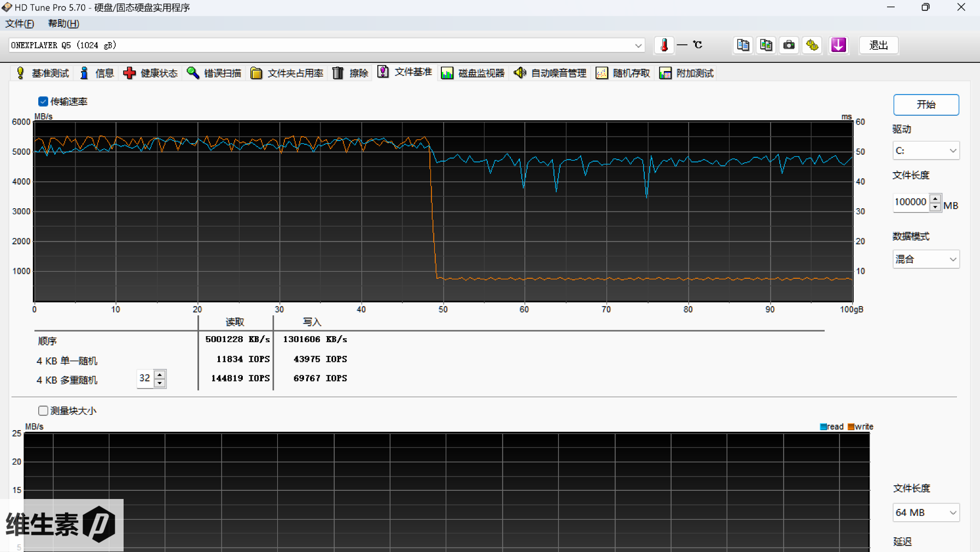The width and height of the screenshot is (980, 552).
Task: Expand the ONEXPLAYER Q5 drive selector
Action: (x=638, y=45)
